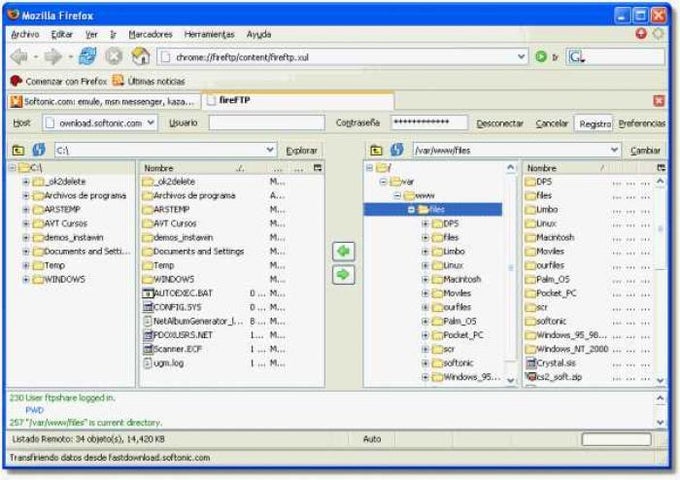Switch to the Softonic.com tab
The height and width of the screenshot is (480, 680).
104,101
